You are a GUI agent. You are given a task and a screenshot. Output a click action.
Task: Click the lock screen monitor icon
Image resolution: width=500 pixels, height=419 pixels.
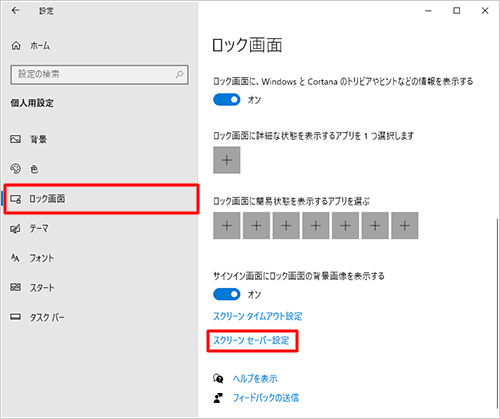pyautogui.click(x=15, y=199)
